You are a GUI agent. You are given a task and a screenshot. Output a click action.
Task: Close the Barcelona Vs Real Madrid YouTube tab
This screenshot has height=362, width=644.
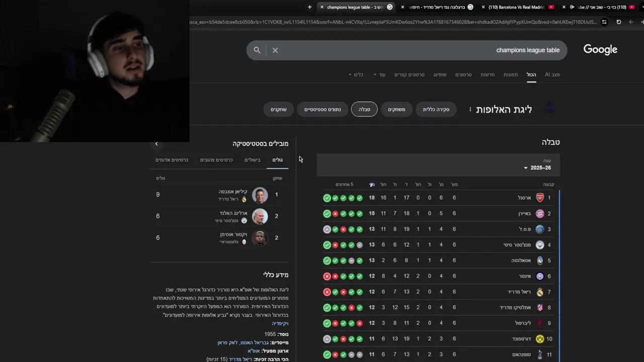tap(484, 7)
